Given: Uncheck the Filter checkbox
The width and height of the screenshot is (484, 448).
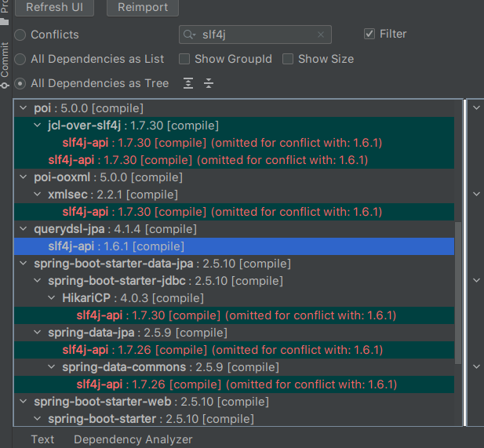Looking at the screenshot, I should click(x=369, y=34).
